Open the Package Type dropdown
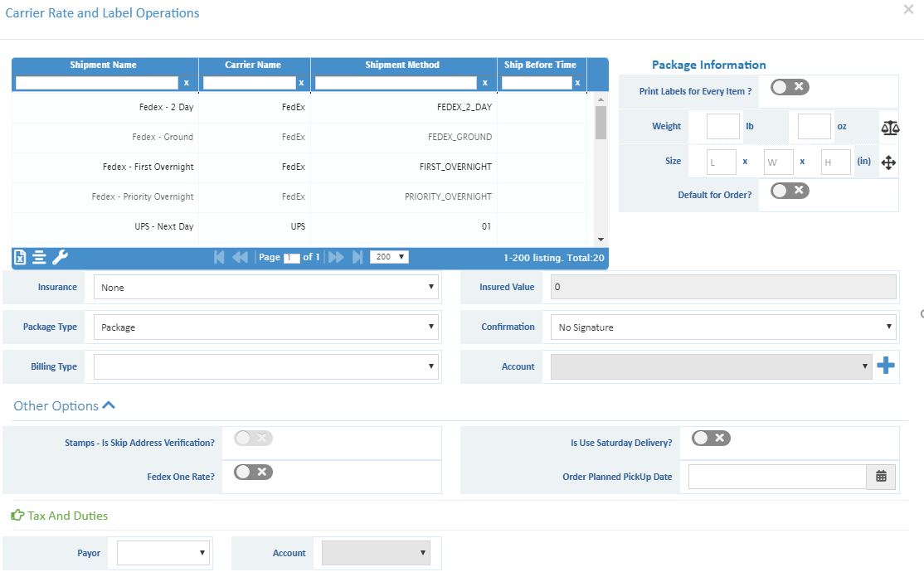The width and height of the screenshot is (924, 572). pyautogui.click(x=265, y=327)
